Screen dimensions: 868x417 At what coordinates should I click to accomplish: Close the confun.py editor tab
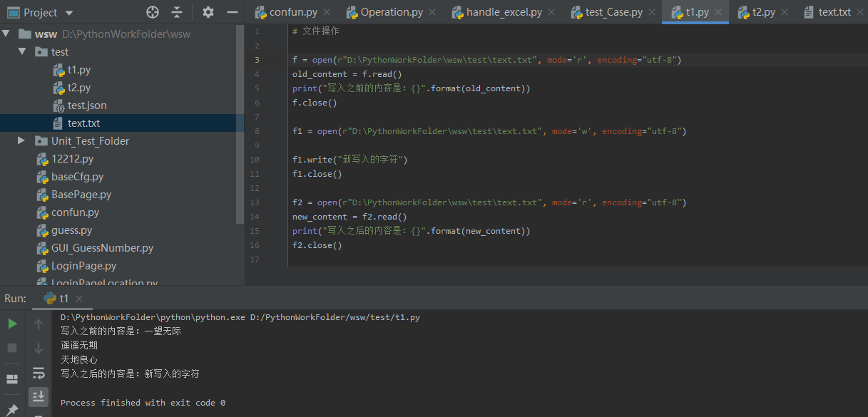326,12
